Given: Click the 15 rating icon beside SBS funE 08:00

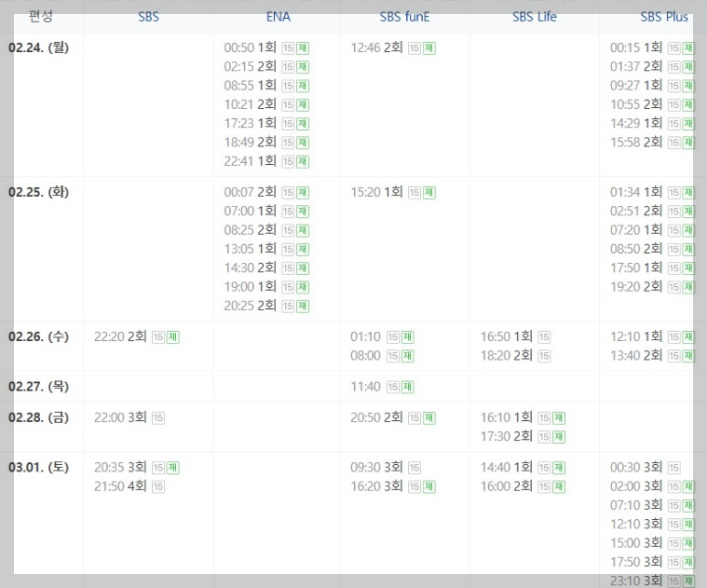Looking at the screenshot, I should [393, 356].
